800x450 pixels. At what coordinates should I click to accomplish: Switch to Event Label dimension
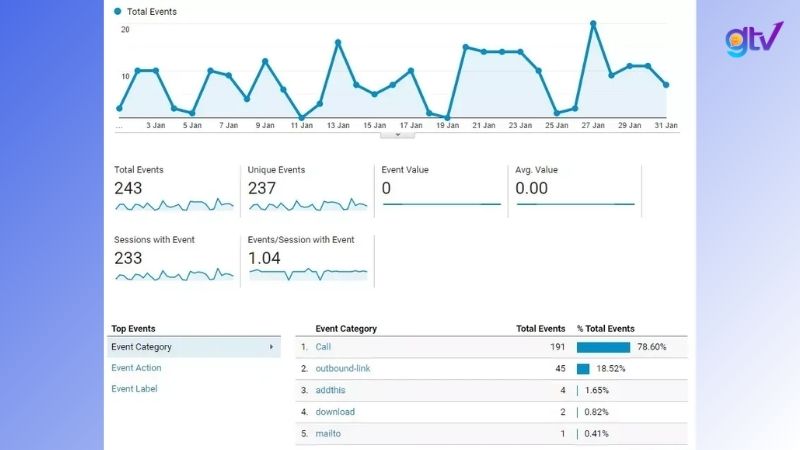tap(134, 389)
